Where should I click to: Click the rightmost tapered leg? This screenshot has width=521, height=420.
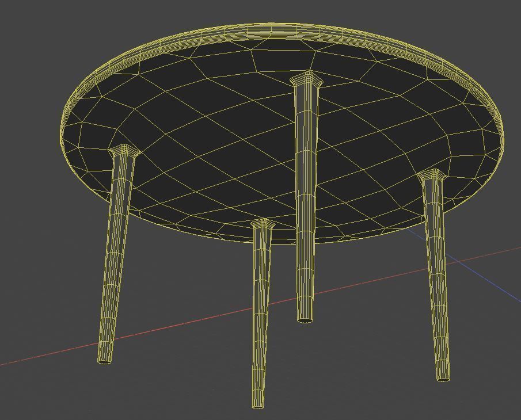click(436, 276)
